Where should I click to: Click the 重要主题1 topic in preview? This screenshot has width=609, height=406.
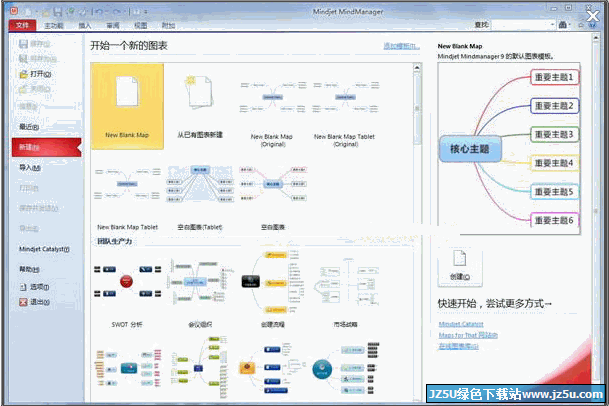click(554, 77)
